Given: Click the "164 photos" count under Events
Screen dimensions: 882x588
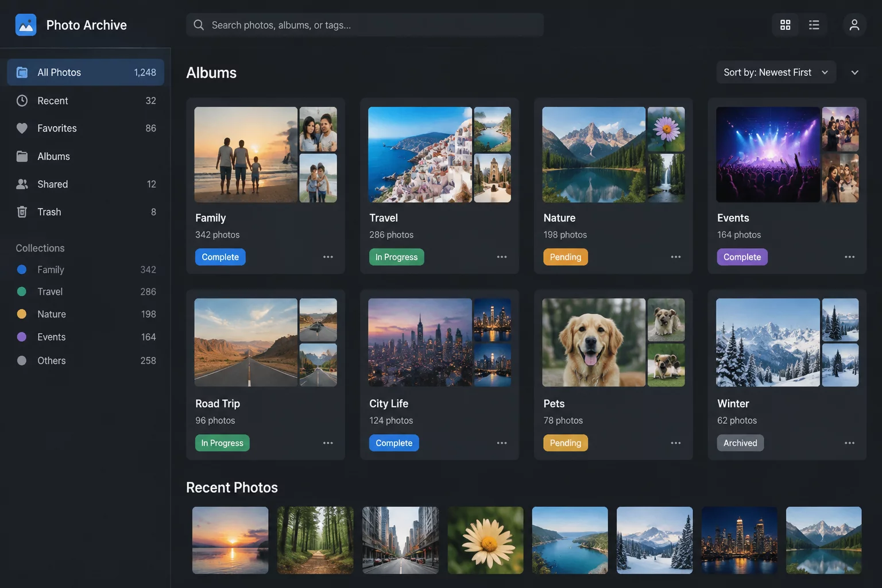Looking at the screenshot, I should coord(739,235).
